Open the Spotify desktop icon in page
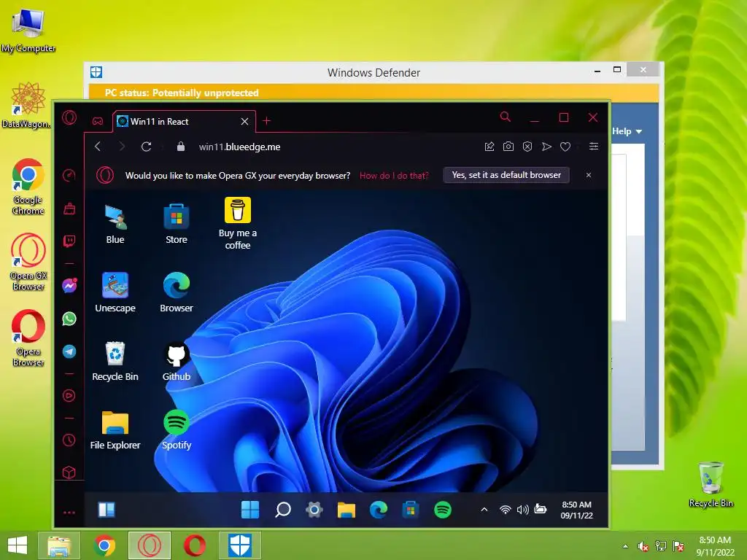Viewport: 747px width, 560px height. click(177, 430)
